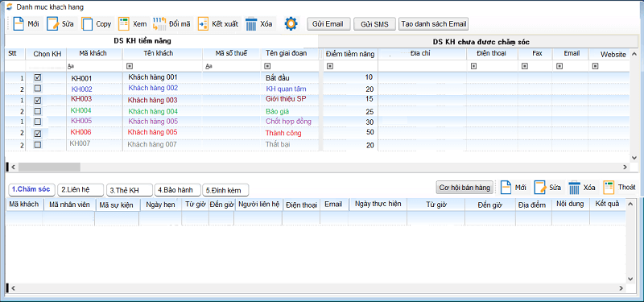Screen dimensions: 644x302
Task: Open the Xem view icon
Action: pos(124,24)
